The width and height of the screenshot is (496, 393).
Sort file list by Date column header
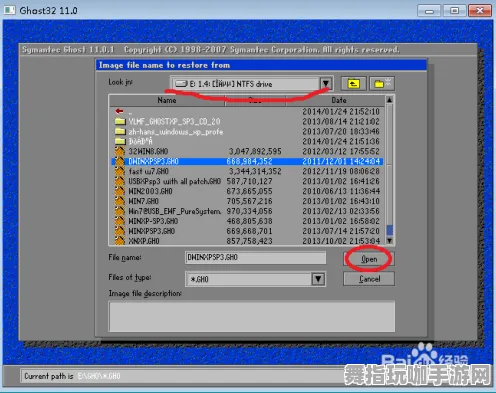click(x=339, y=100)
